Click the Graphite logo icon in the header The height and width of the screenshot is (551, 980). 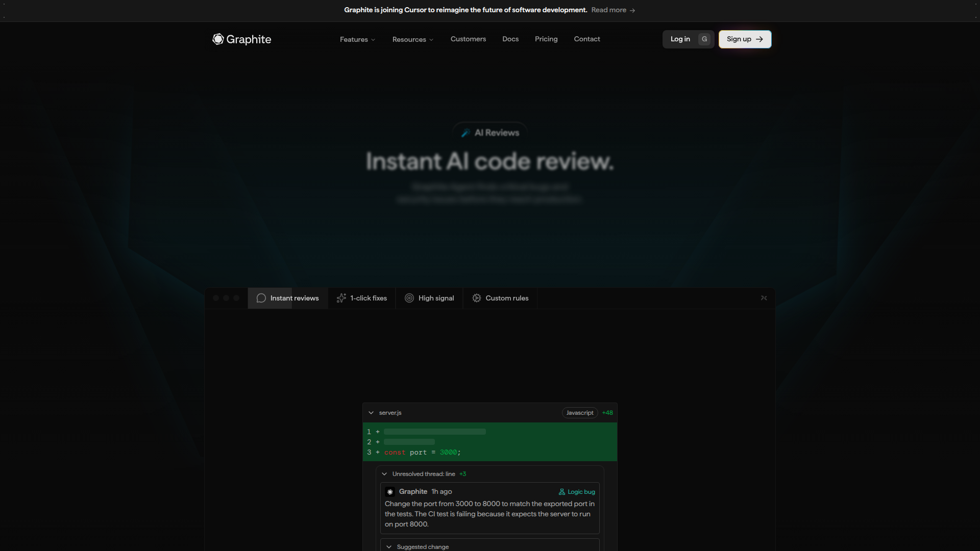217,39
